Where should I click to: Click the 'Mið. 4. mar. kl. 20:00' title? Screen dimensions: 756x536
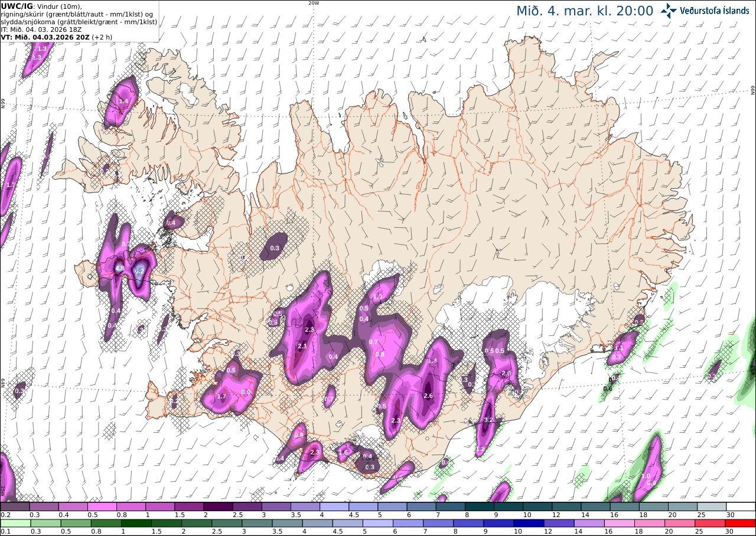(x=585, y=11)
